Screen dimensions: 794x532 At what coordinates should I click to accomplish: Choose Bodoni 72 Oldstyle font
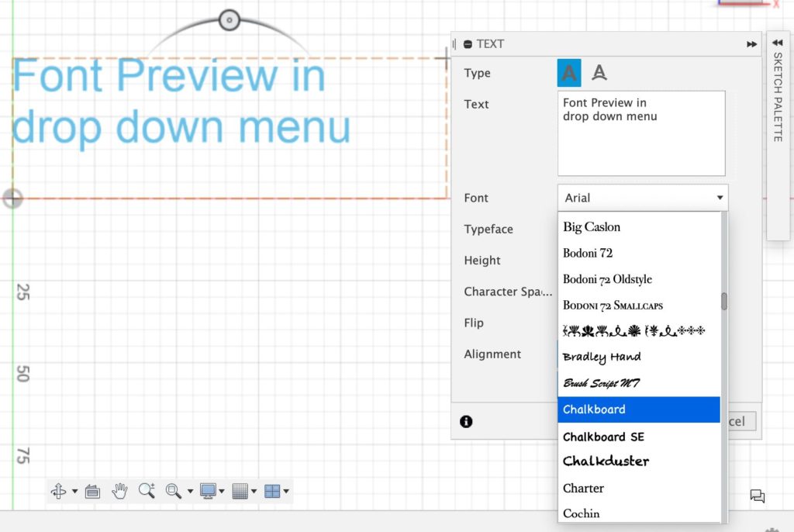click(639, 279)
